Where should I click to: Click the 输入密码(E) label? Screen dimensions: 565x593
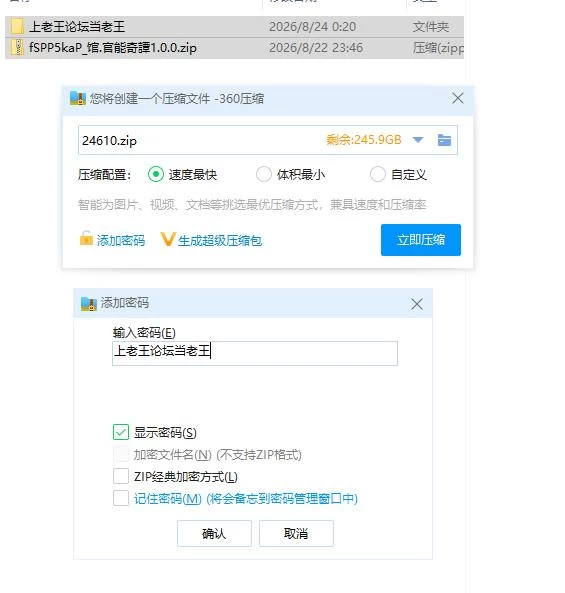144,333
